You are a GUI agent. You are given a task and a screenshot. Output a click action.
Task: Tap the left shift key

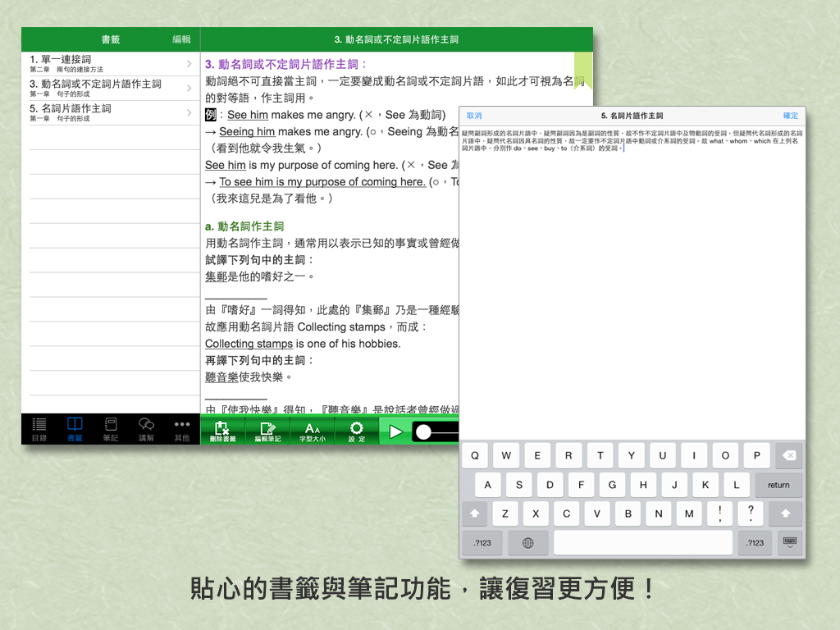[475, 514]
